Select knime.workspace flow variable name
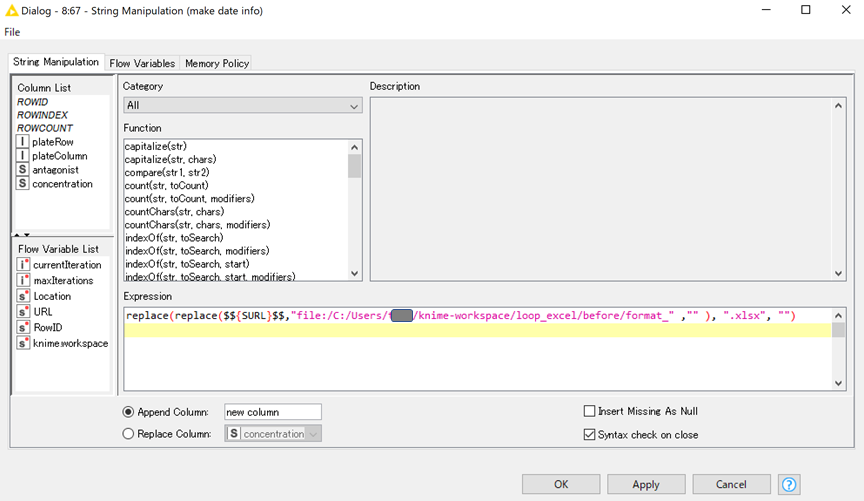864x501 pixels. [71, 343]
